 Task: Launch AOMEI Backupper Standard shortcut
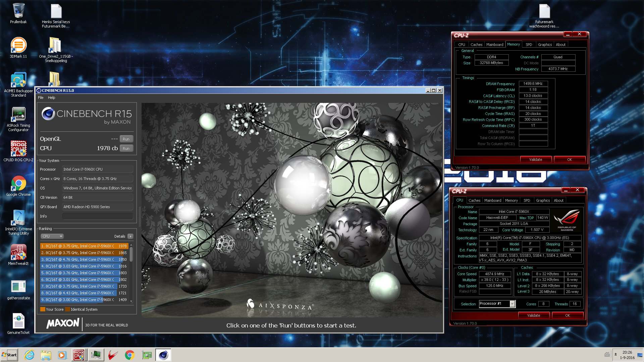pos(18,84)
